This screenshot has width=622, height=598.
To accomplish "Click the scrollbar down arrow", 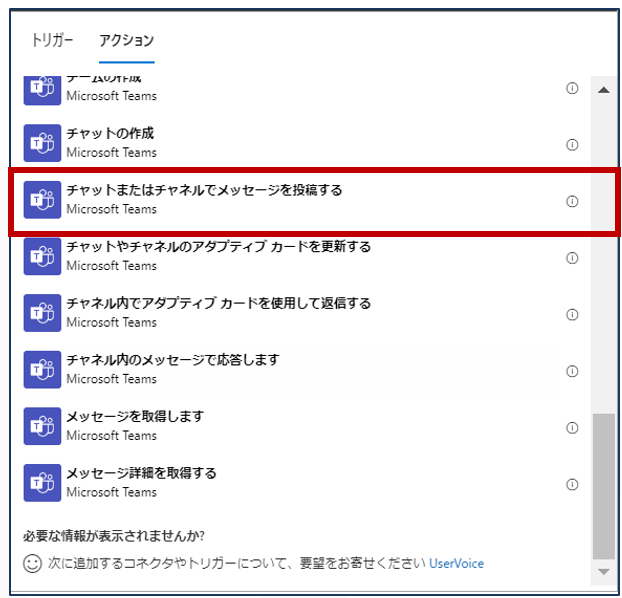I will [x=604, y=572].
